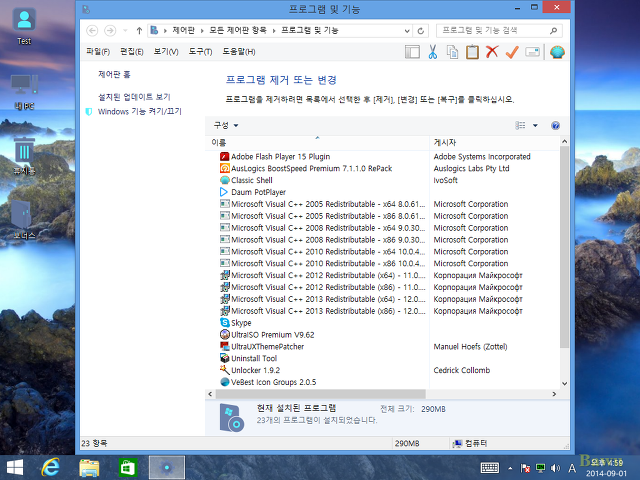
Task: Select Microsoft Visual C++ 2010 Redistributable x86 row
Action: [322, 264]
